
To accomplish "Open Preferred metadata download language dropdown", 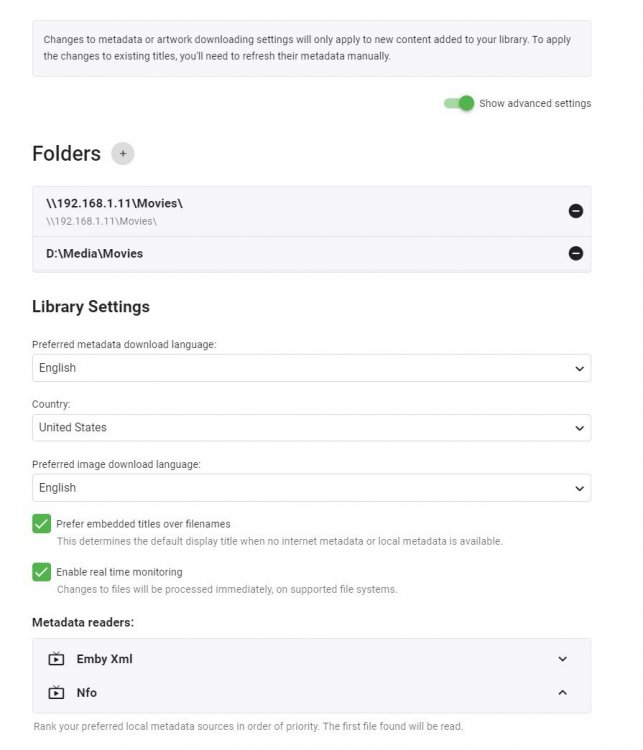I will (x=311, y=368).
